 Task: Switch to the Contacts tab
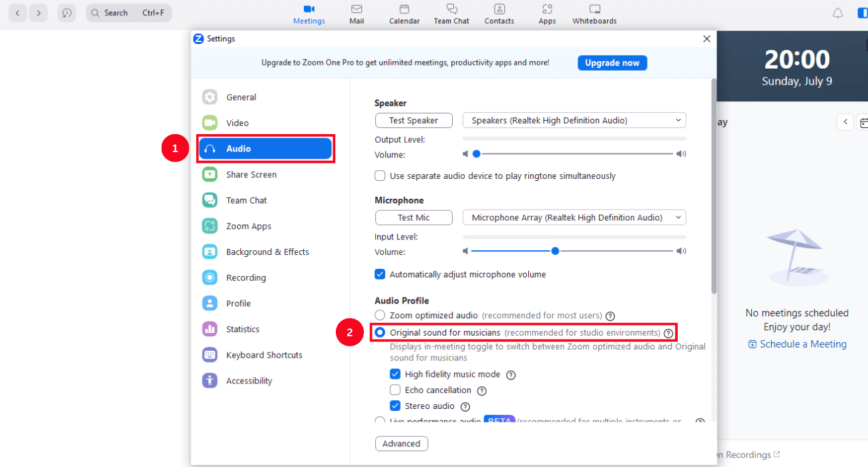(499, 14)
